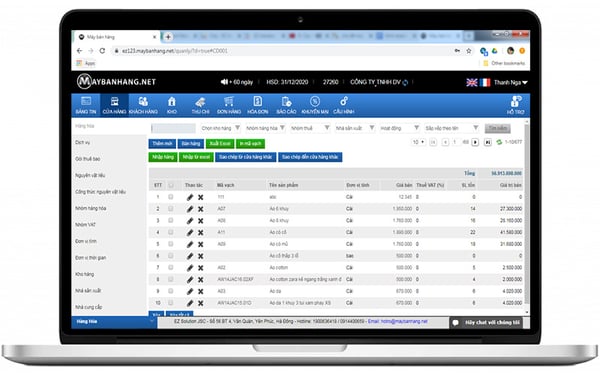
Task: Open the 'Hoạt động' status dropdown
Action: point(399,128)
